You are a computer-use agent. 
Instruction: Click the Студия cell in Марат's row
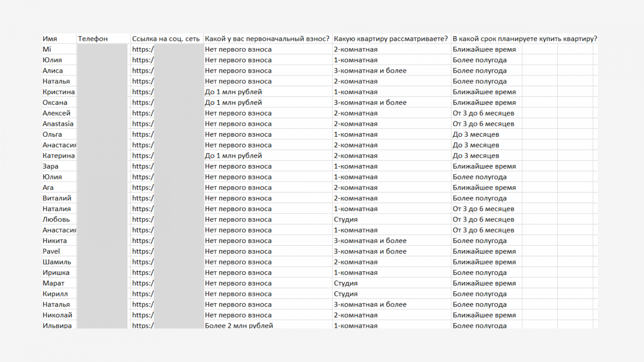pos(346,283)
